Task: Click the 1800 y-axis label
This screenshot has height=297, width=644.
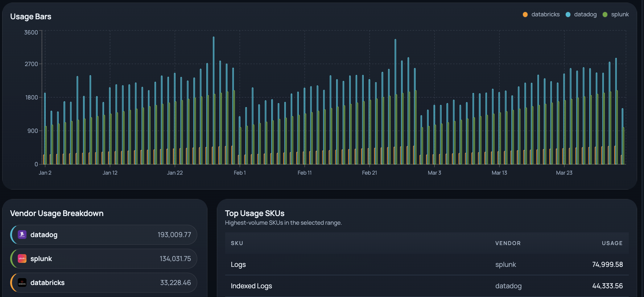Action: [x=31, y=97]
